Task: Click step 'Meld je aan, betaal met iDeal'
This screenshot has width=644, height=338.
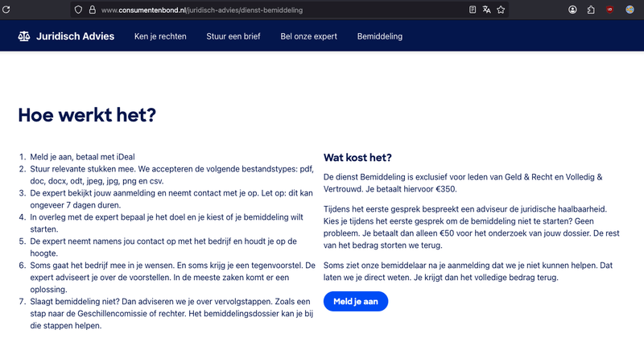Action: pos(82,157)
